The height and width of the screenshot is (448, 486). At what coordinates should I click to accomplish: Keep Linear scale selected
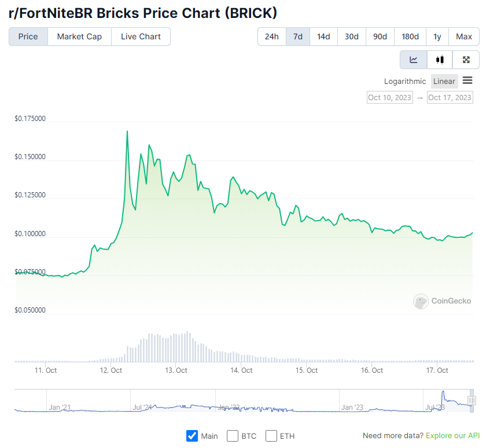(444, 81)
